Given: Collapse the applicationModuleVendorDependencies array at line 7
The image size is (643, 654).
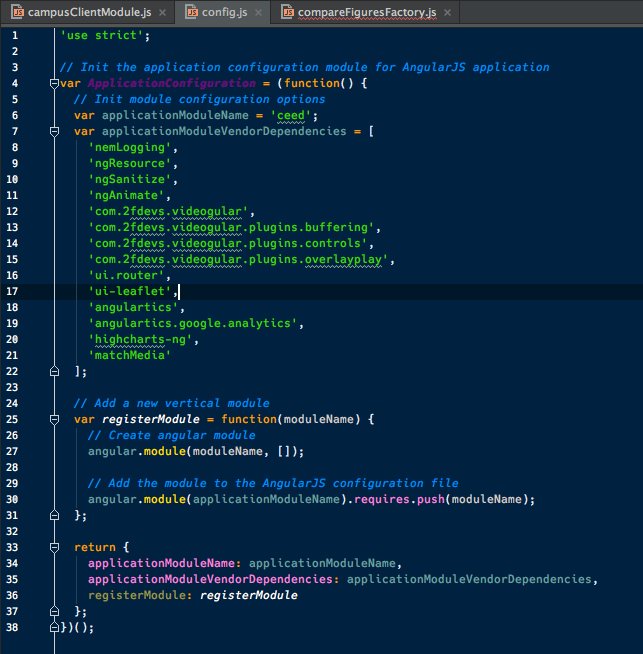Looking at the screenshot, I should click(x=54, y=131).
